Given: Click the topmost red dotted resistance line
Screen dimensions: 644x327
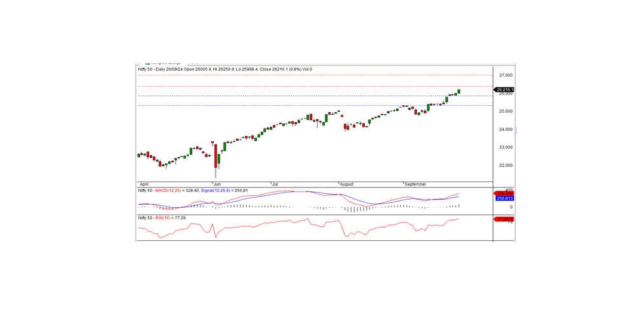Looking at the screenshot, I should pos(317,75).
